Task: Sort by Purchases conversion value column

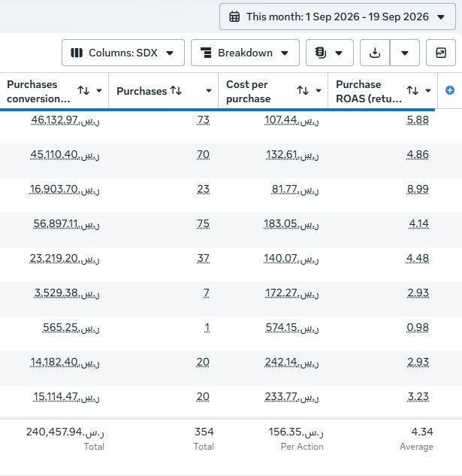Action: pos(83,90)
